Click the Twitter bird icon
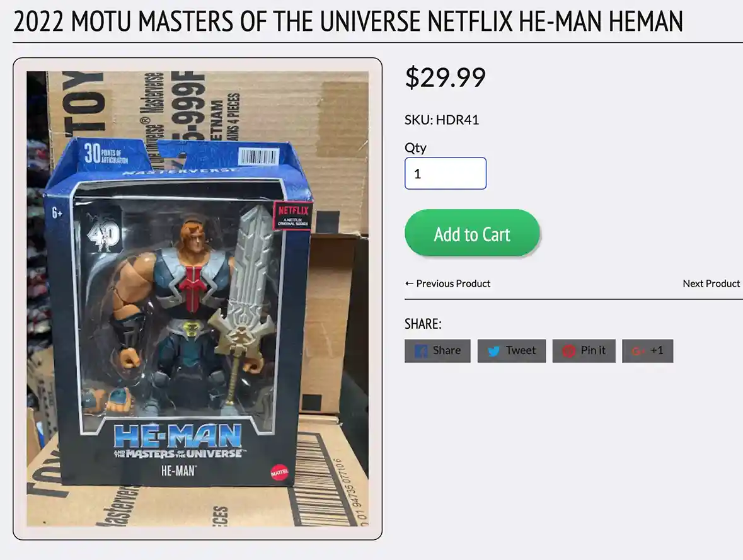The image size is (743, 560). click(493, 351)
